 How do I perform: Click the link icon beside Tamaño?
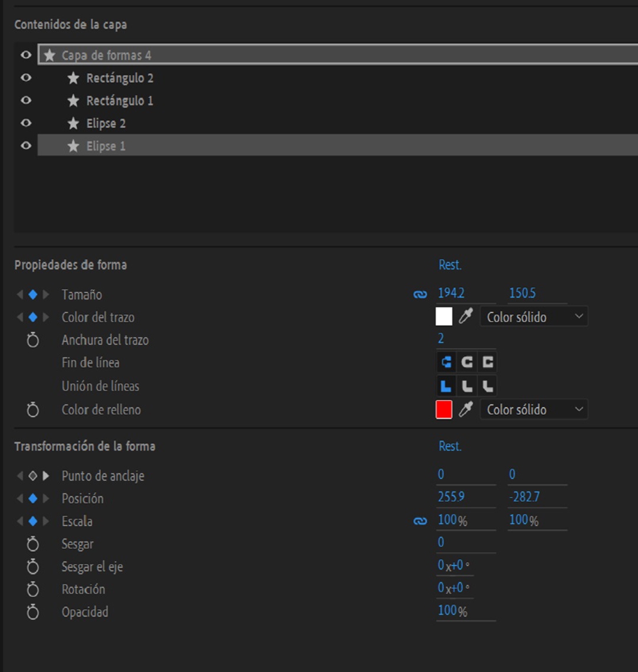pyautogui.click(x=419, y=294)
